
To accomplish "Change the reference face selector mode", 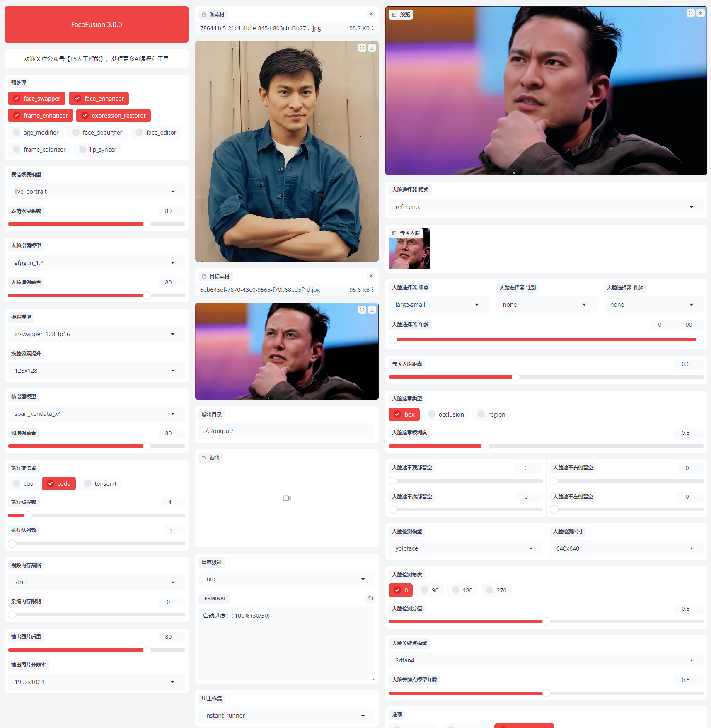I will pyautogui.click(x=546, y=207).
